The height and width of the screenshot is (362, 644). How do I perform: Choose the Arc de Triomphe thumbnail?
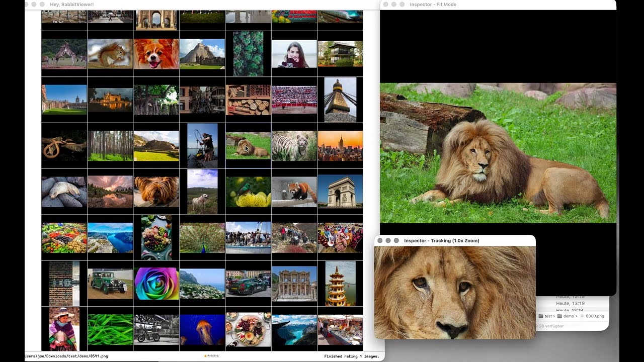click(340, 192)
